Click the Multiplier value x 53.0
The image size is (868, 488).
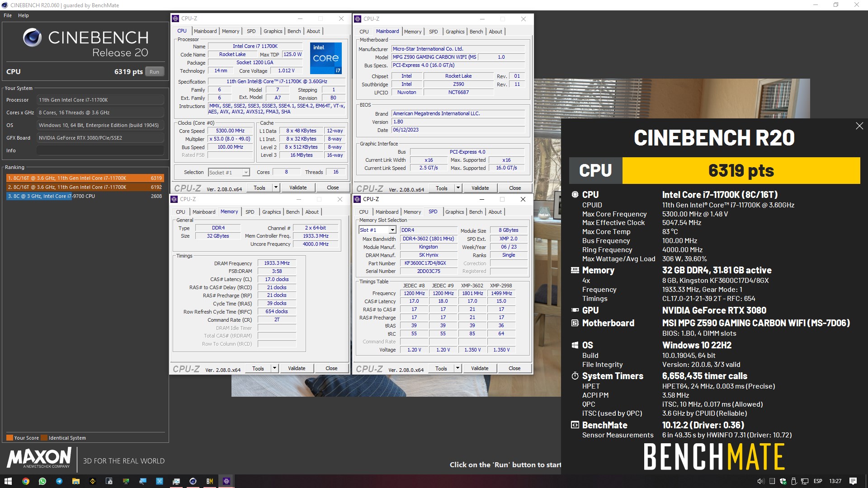pyautogui.click(x=230, y=139)
